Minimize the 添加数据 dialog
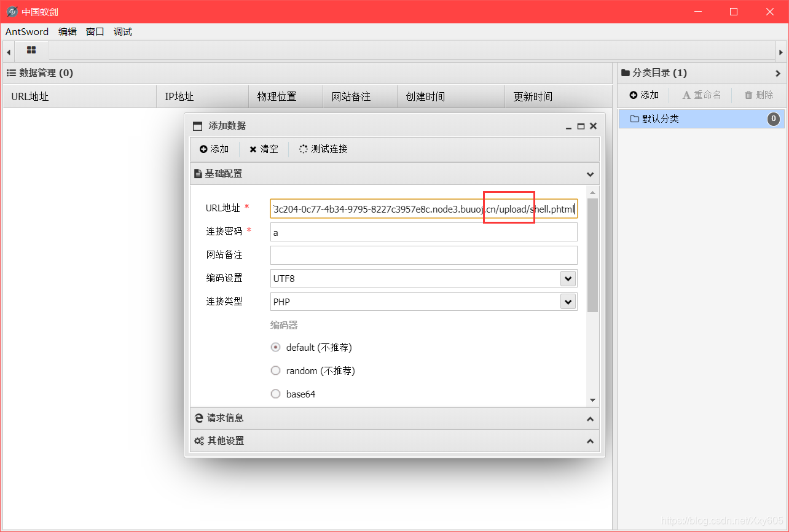The image size is (789, 532). 569,126
